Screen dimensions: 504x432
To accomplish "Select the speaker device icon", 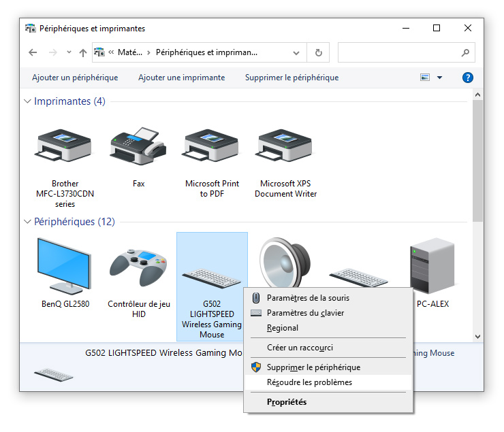I will click(285, 263).
